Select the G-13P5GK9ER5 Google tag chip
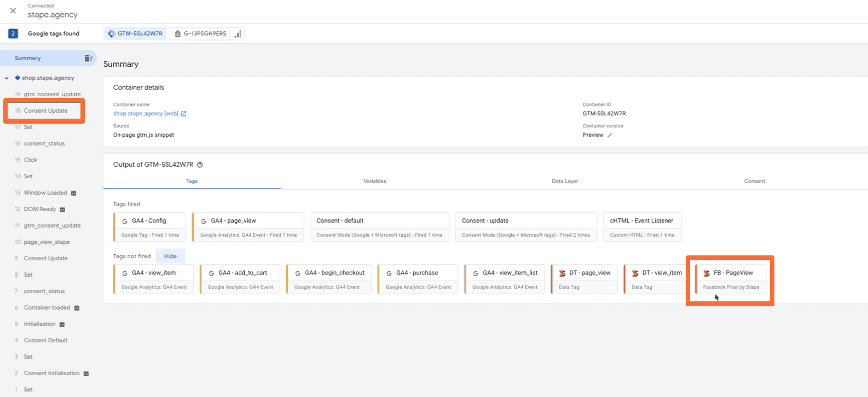This screenshot has width=868, height=397. (x=200, y=34)
